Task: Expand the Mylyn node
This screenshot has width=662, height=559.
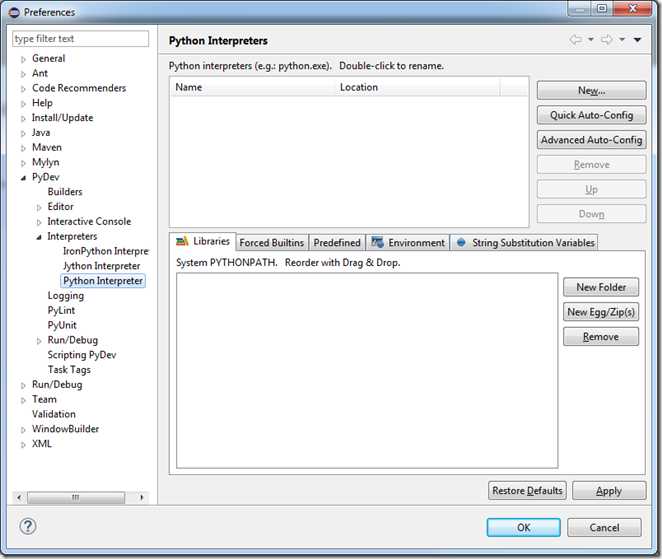Action: pyautogui.click(x=23, y=163)
